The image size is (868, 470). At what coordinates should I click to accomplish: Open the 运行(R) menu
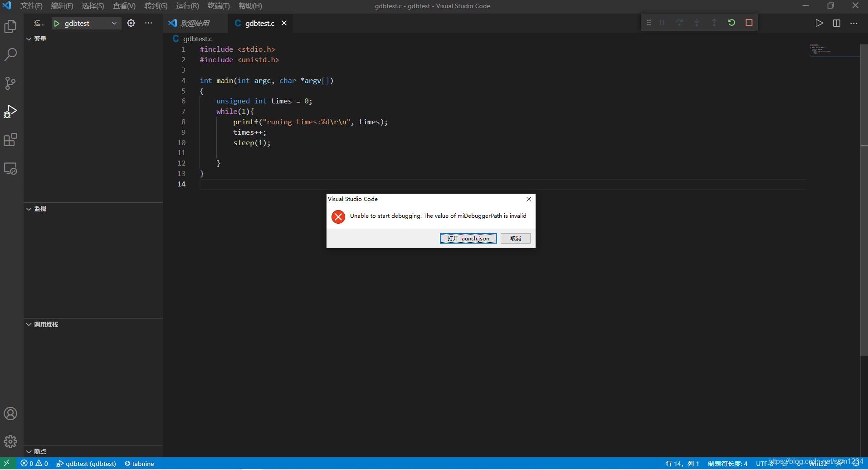(188, 6)
